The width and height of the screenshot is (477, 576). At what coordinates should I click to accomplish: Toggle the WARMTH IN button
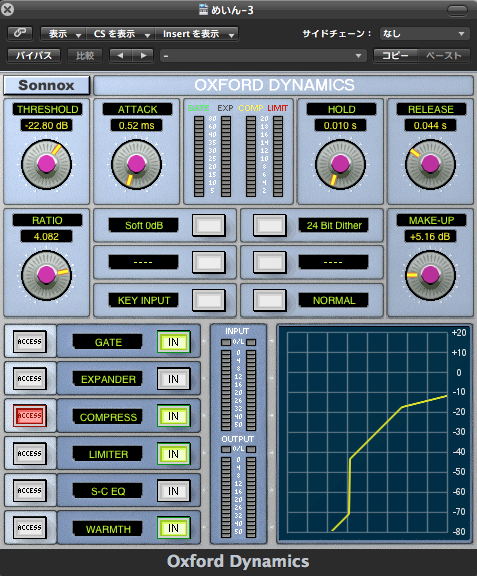pyautogui.click(x=173, y=528)
